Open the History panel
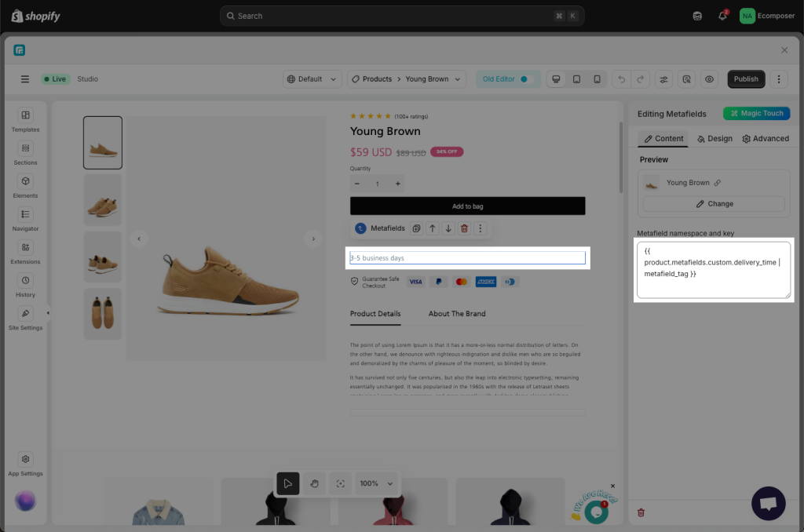The image size is (804, 532). pyautogui.click(x=25, y=286)
